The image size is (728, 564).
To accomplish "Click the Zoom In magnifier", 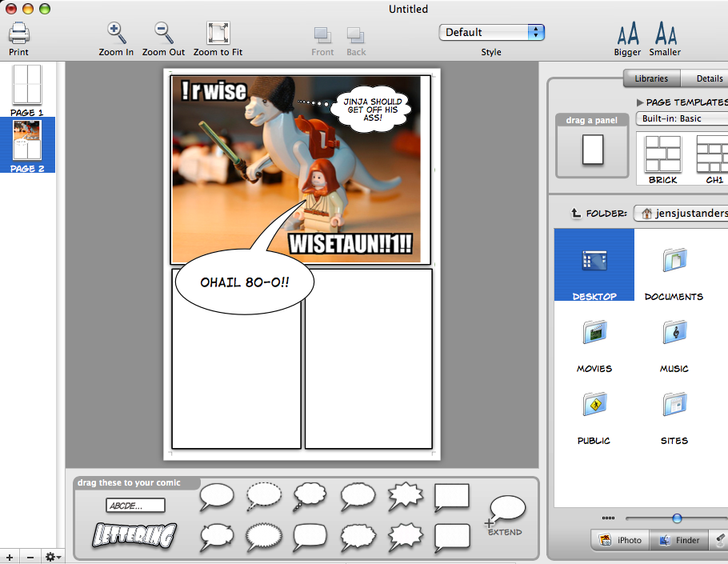I will (116, 33).
